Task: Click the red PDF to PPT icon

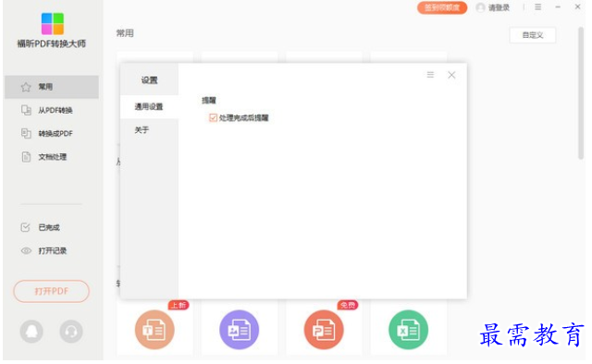Action: click(324, 330)
